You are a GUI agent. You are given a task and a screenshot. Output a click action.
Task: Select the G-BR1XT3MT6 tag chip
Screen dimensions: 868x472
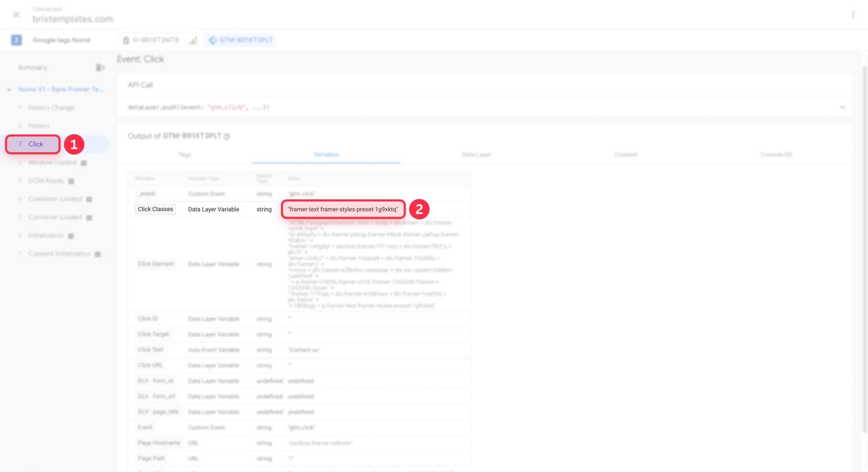151,40
